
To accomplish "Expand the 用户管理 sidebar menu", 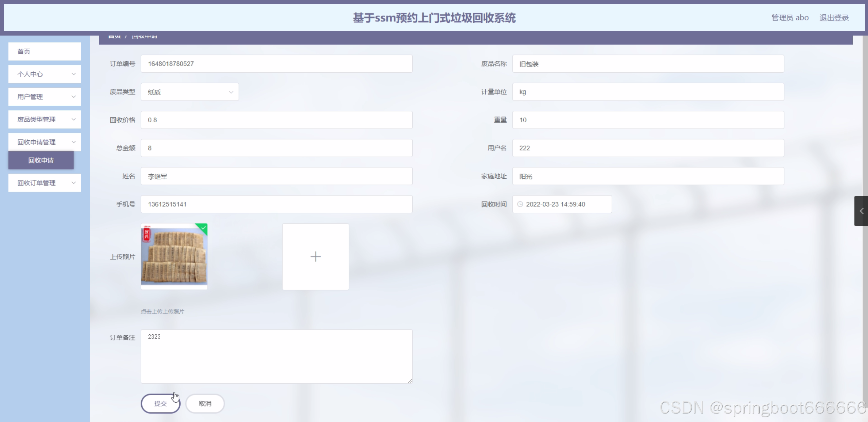I will click(44, 97).
